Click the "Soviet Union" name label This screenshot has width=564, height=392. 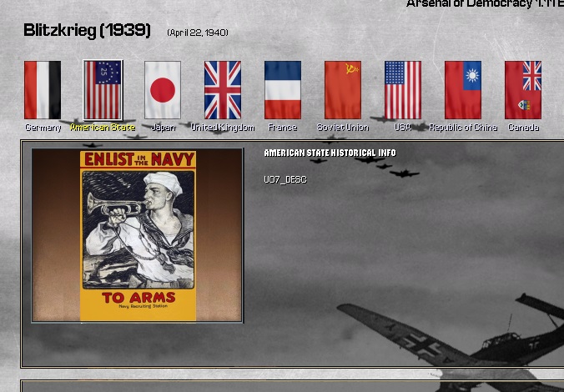coord(343,128)
